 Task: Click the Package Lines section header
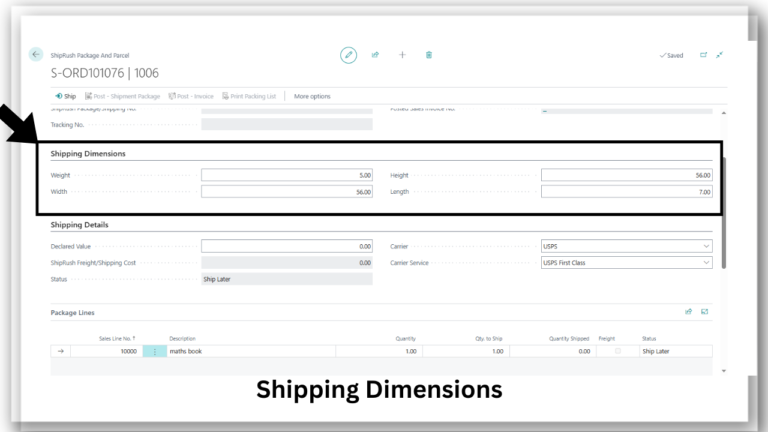[x=72, y=312]
